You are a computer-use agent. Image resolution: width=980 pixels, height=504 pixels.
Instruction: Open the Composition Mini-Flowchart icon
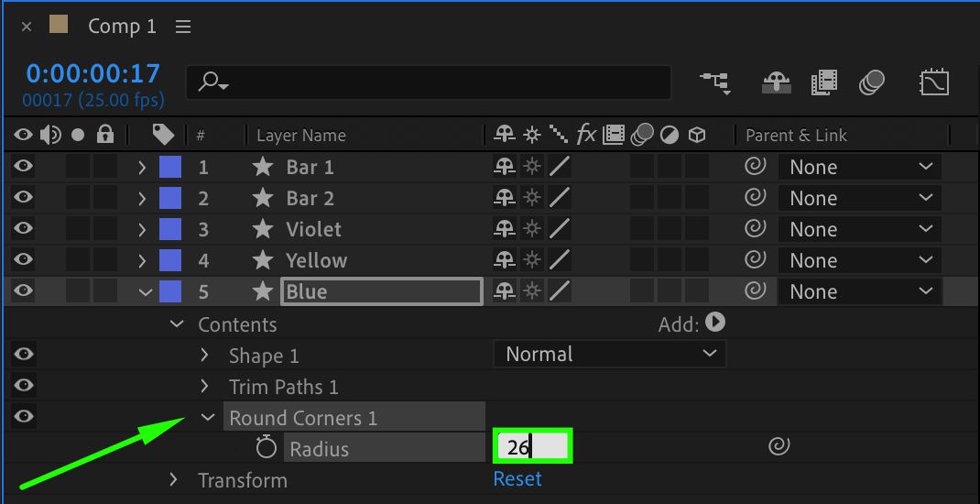[x=715, y=82]
